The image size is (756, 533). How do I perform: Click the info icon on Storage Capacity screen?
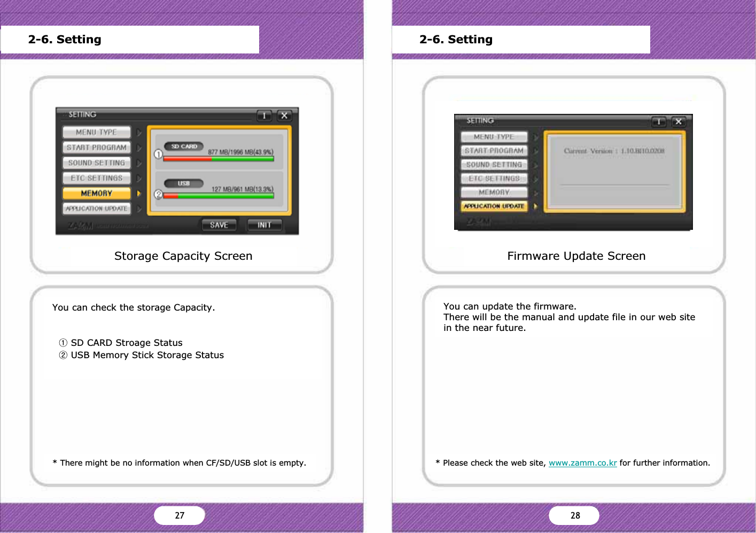(x=264, y=115)
